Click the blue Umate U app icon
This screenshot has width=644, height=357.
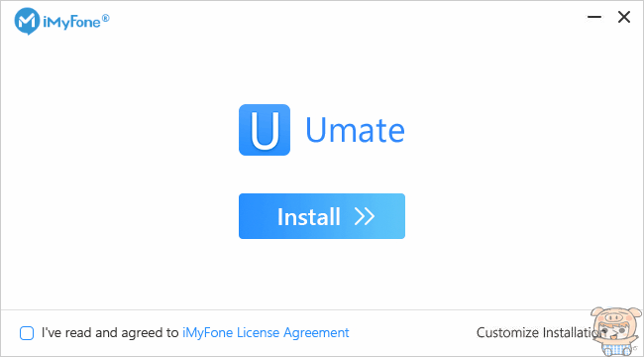pos(265,130)
